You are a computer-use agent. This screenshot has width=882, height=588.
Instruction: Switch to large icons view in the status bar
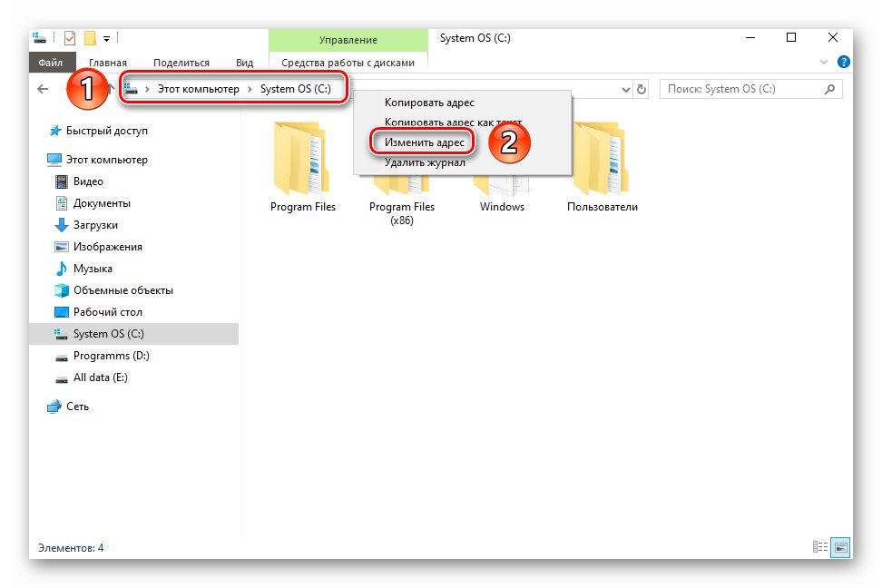pos(840,546)
